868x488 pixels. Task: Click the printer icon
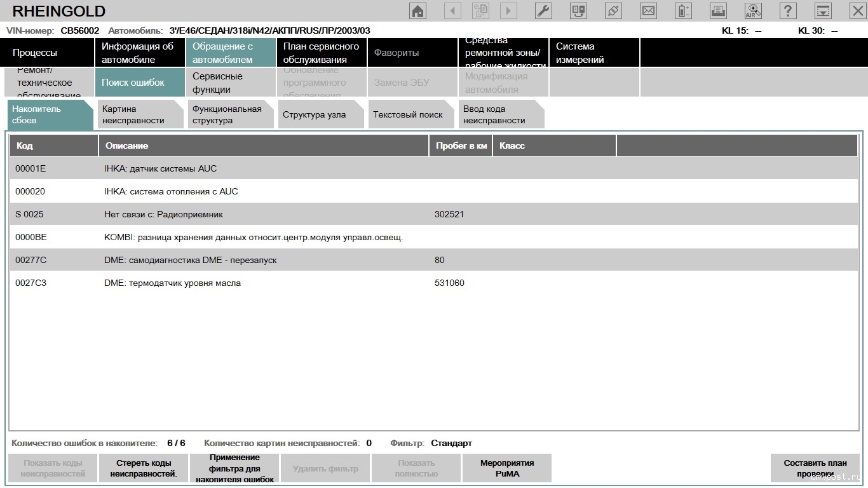718,11
